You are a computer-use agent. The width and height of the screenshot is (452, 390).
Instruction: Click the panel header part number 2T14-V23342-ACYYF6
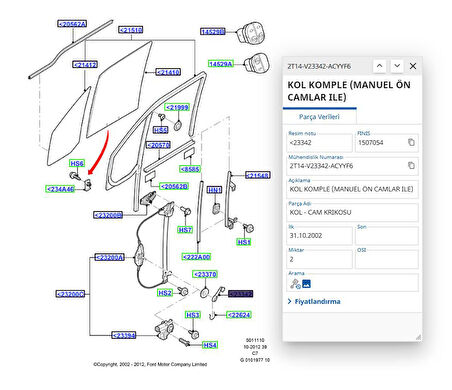[319, 66]
